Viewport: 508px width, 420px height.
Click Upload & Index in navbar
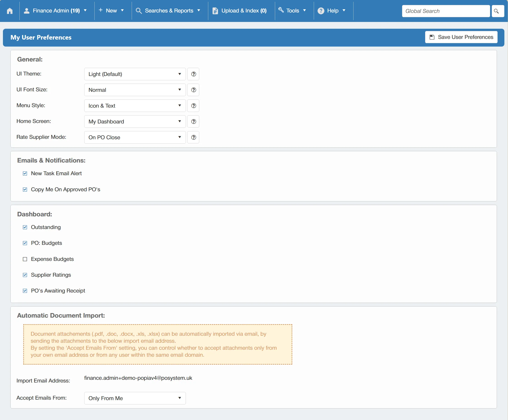pyautogui.click(x=239, y=11)
